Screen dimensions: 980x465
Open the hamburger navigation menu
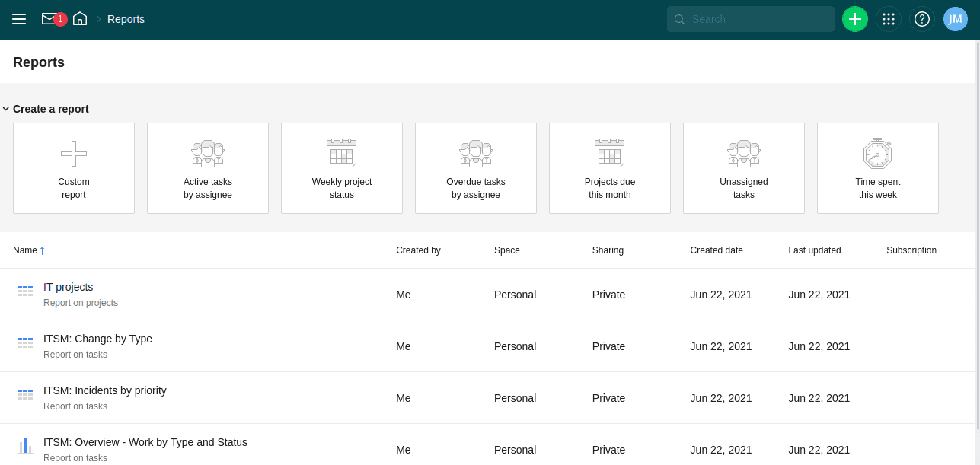[x=19, y=19]
